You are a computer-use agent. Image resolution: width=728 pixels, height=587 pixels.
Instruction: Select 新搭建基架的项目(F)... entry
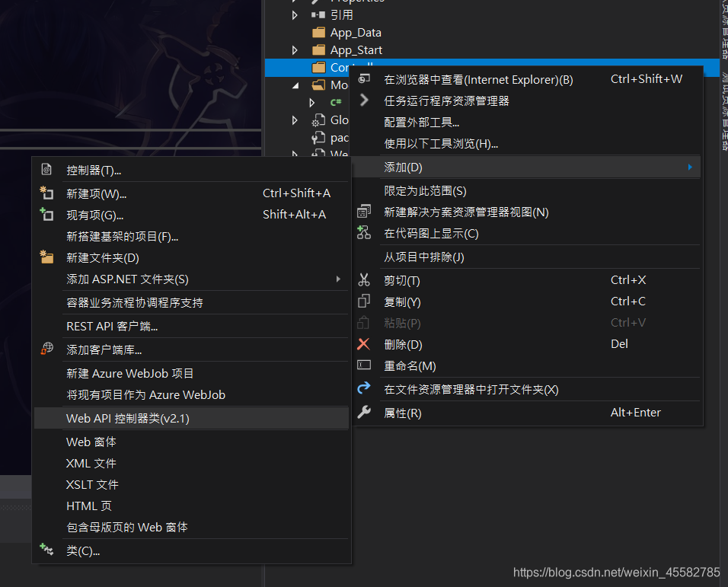pyautogui.click(x=191, y=236)
